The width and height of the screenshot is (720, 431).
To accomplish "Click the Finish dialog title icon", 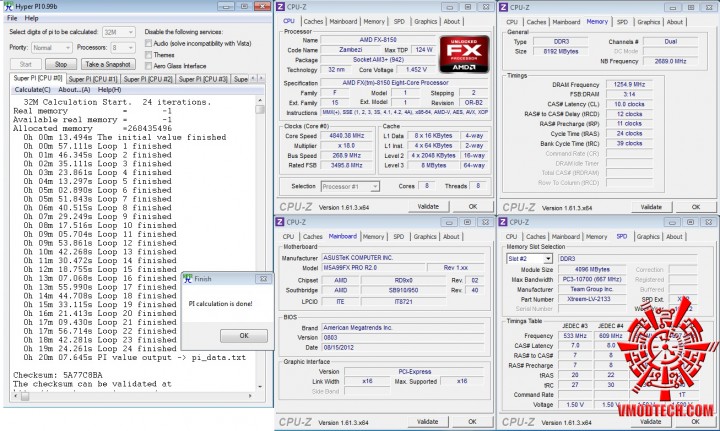I will [x=188, y=279].
